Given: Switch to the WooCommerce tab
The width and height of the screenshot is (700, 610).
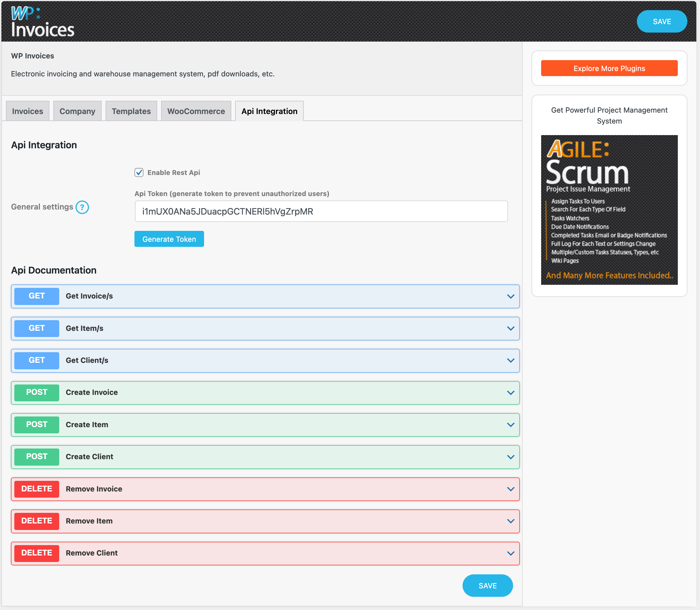Looking at the screenshot, I should click(196, 111).
